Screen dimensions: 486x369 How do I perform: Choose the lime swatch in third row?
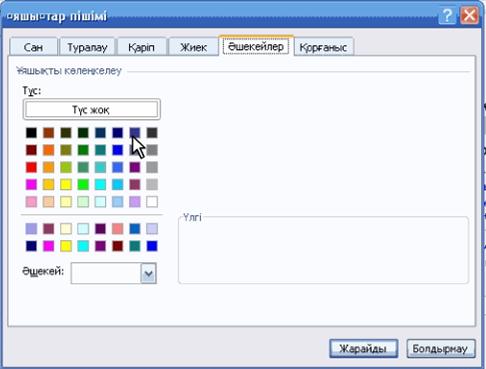(x=66, y=167)
